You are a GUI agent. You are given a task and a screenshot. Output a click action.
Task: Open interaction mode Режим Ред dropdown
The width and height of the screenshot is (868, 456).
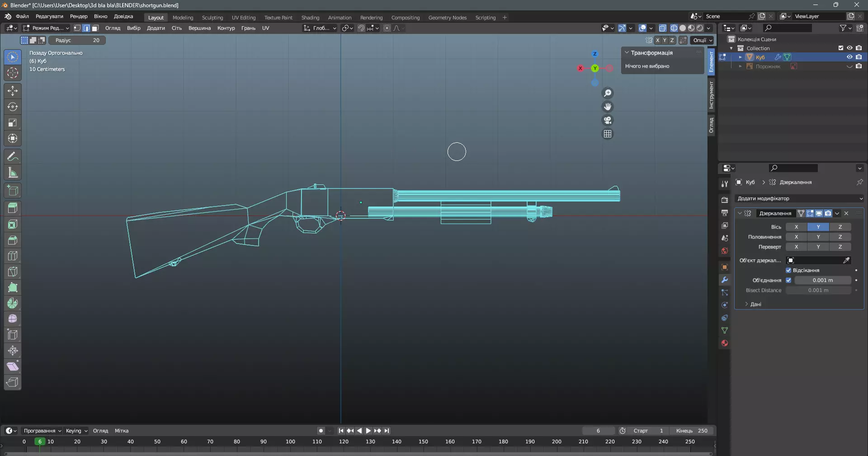coord(46,28)
